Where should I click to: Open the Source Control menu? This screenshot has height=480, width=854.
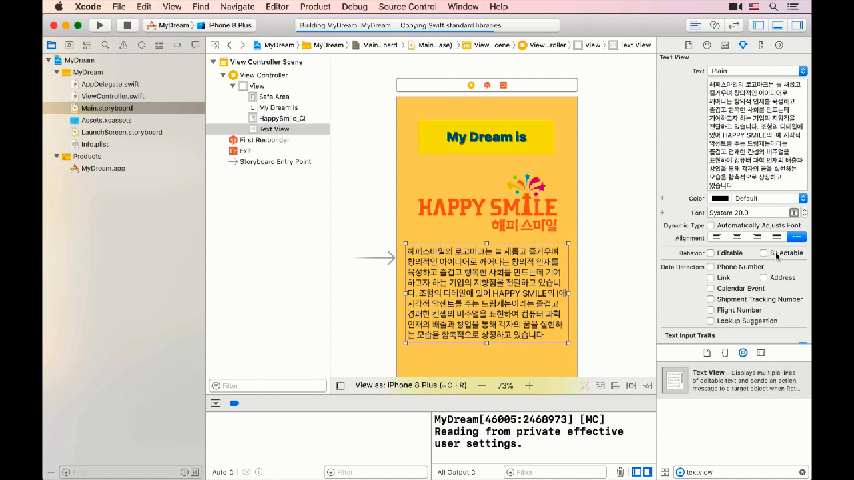tap(407, 7)
